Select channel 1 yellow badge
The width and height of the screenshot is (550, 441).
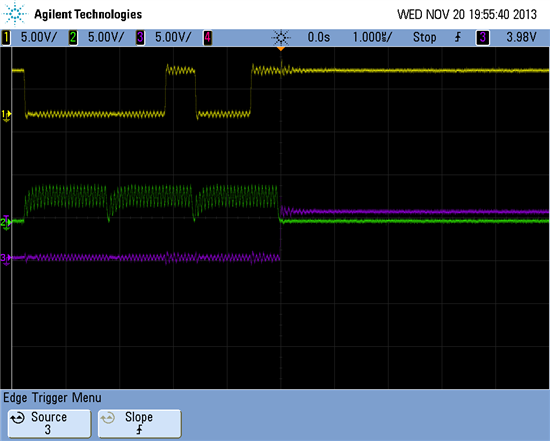pos(6,38)
